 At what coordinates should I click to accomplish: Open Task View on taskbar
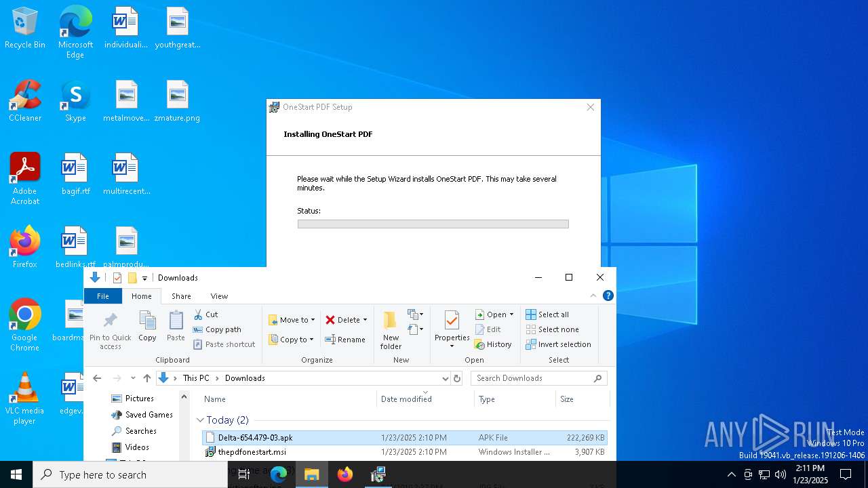[244, 474]
